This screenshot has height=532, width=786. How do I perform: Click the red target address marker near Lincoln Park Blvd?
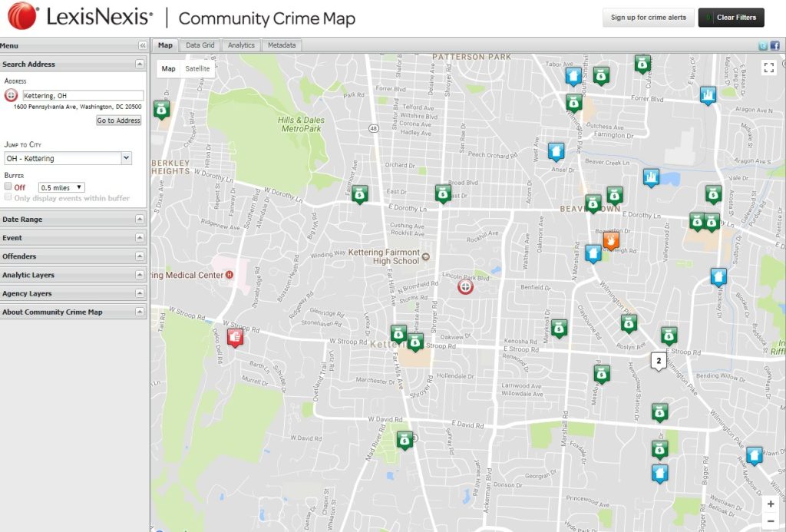[x=465, y=287]
